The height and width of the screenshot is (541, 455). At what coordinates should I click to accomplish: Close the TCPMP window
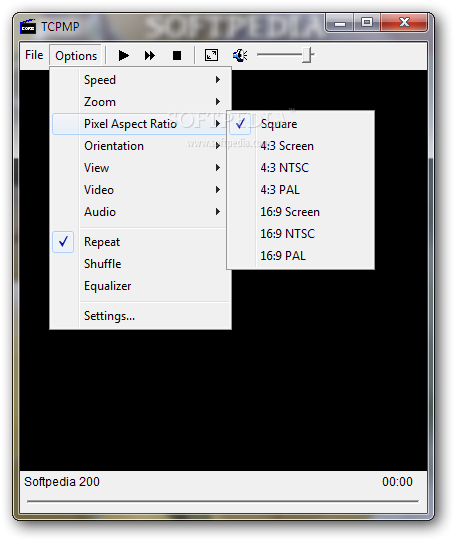(404, 23)
